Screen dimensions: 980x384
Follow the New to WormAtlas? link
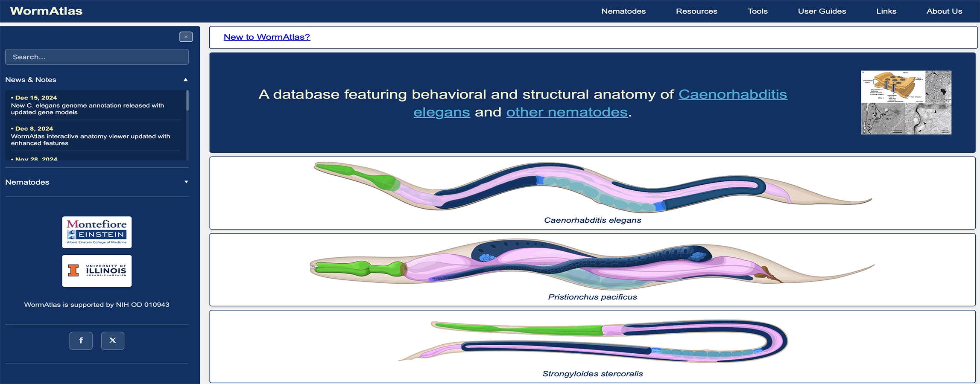tap(267, 37)
